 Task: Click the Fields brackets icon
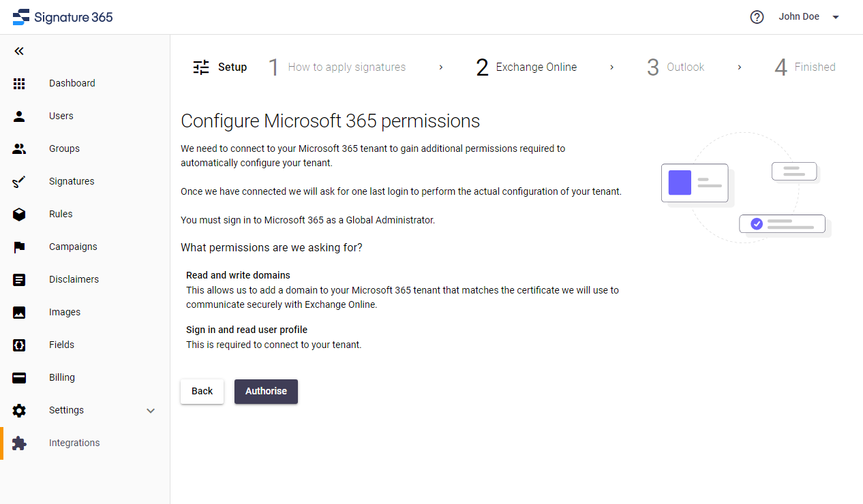pos(19,345)
